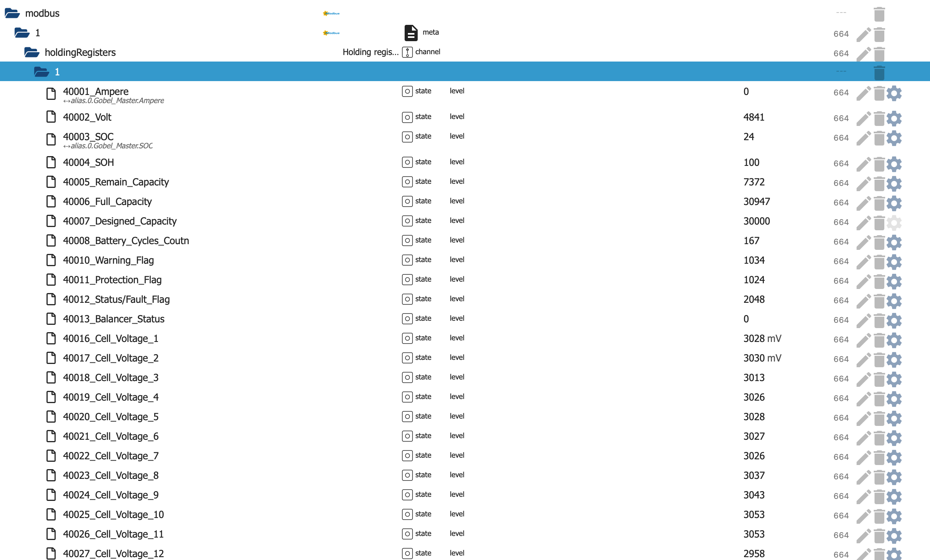The image size is (930, 560).
Task: Delete the 40004_SOH object via trash icon
Action: click(879, 163)
